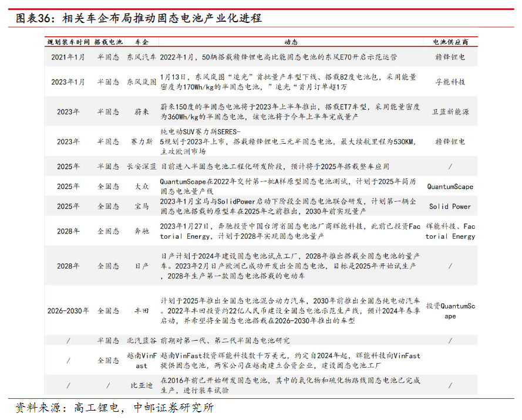Viewport: 522px width, 420px height.
Task: Click the 卫蓝新能源 supplier cell
Action: click(x=450, y=112)
